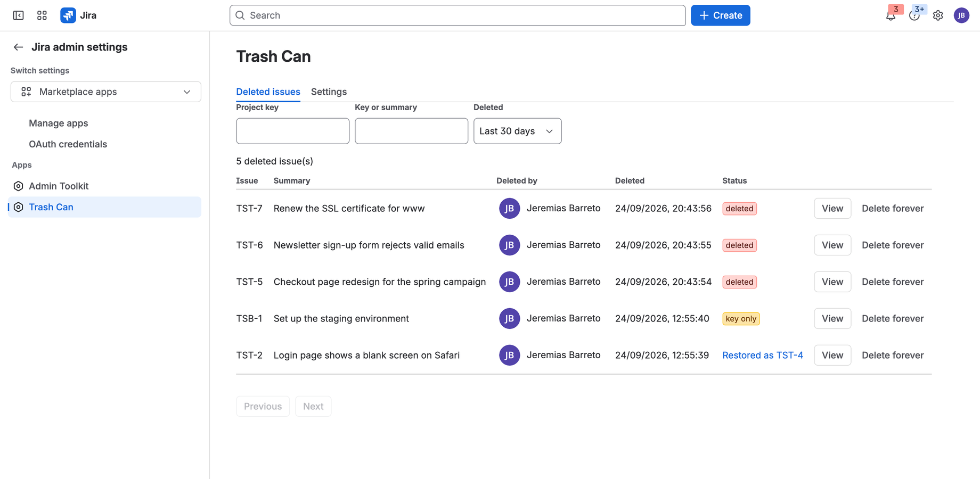The height and width of the screenshot is (479, 980).
Task: Click the JB avatar in the TST-7 row
Action: [509, 209]
